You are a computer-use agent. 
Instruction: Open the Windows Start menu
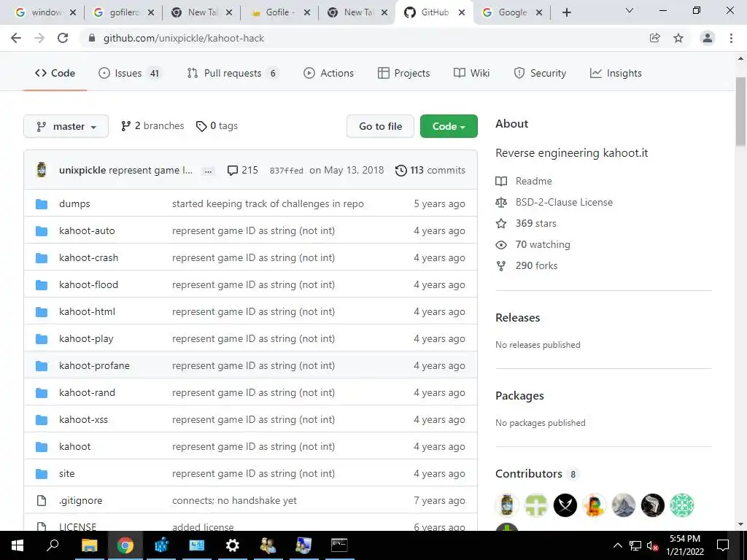[x=18, y=545]
